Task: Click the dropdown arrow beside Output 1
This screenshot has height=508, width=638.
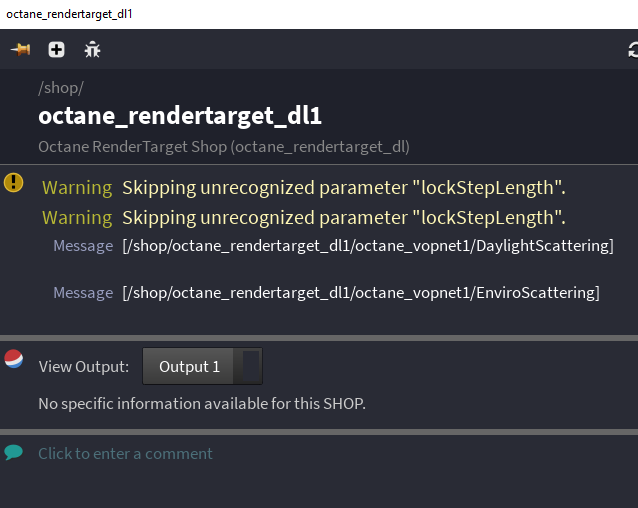Action: pos(252,366)
